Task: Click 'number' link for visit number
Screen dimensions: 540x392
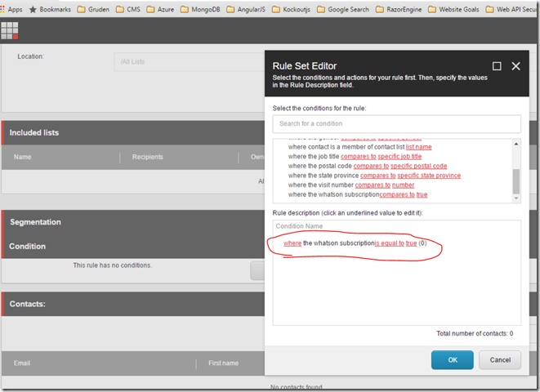Action: [403, 185]
